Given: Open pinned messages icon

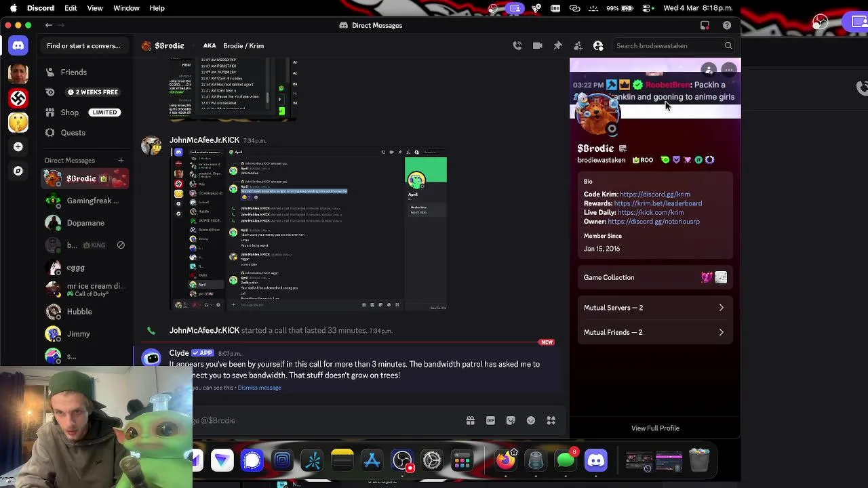Looking at the screenshot, I should click(x=557, y=45).
